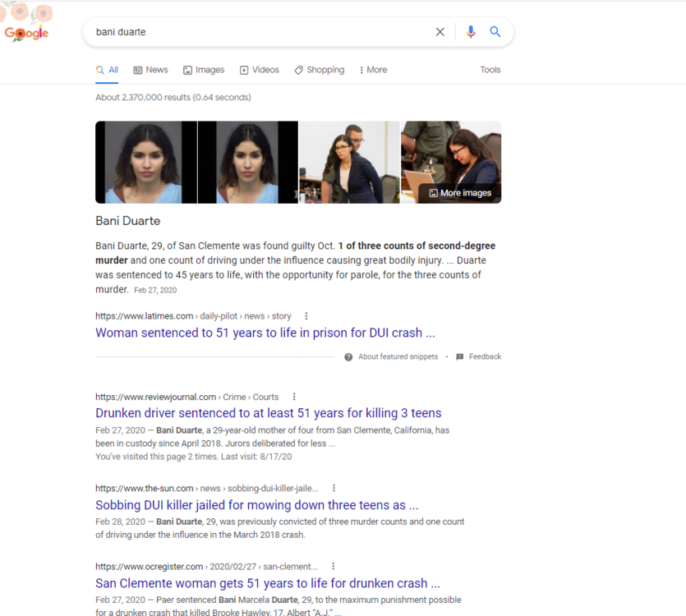Click inside the search input field
The height and width of the screenshot is (616, 686).
255,32
